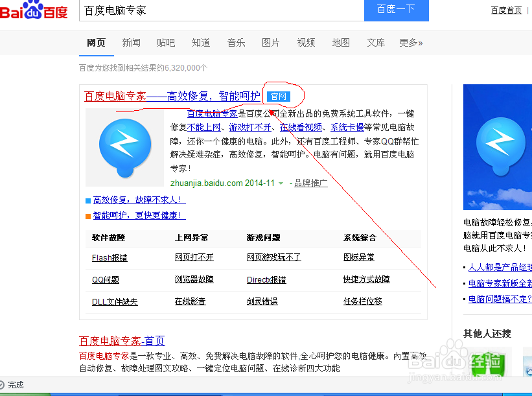The image size is (532, 396).
Task: Open the 在线影音 link
Action: click(191, 301)
